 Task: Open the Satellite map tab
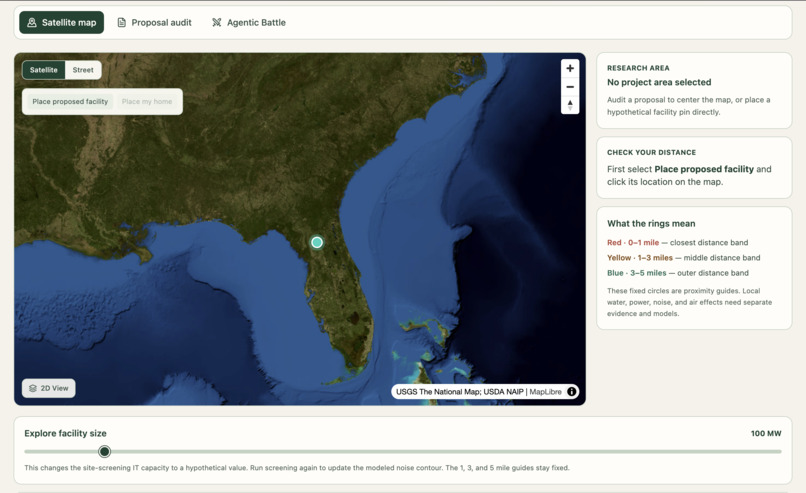tap(62, 23)
